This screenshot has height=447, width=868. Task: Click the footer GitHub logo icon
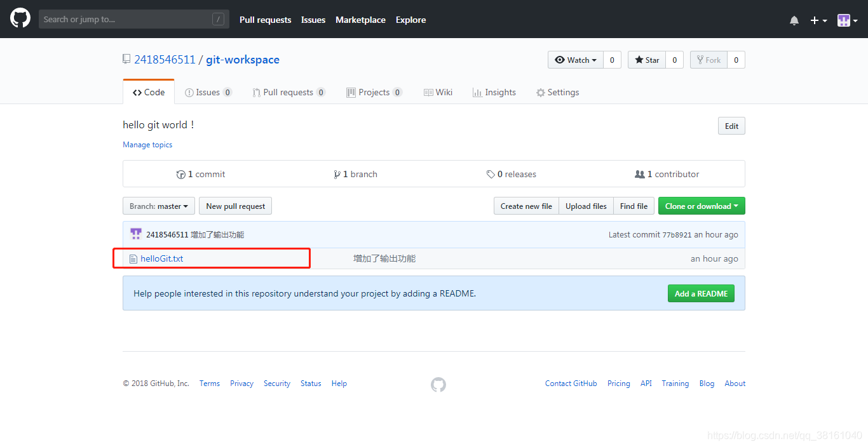(x=438, y=384)
